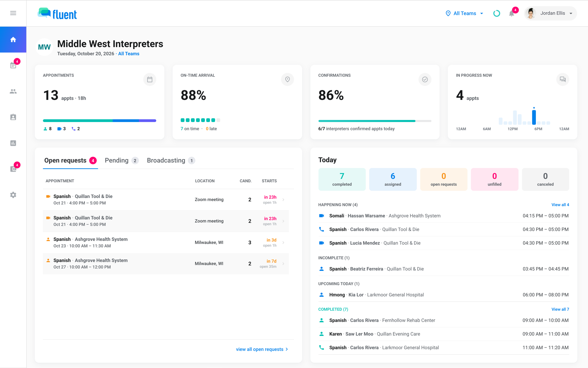Viewport: 588px width, 368px height.
Task: Click the confirmations progress bar
Action: [375, 121]
